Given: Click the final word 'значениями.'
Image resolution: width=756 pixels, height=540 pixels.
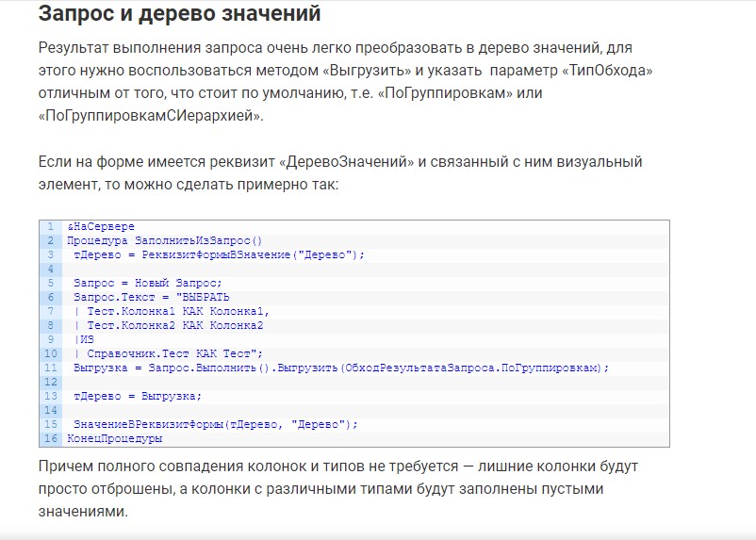Looking at the screenshot, I should [83, 511].
